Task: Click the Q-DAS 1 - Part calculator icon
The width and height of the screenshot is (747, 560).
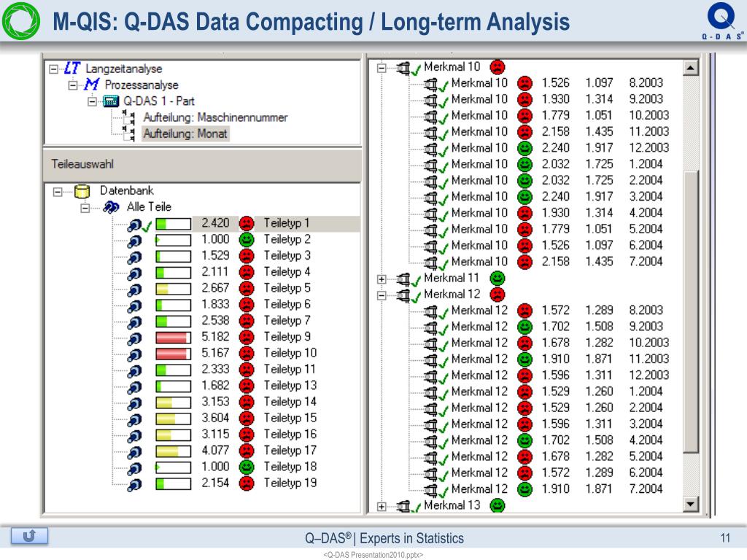Action: pyautogui.click(x=111, y=101)
